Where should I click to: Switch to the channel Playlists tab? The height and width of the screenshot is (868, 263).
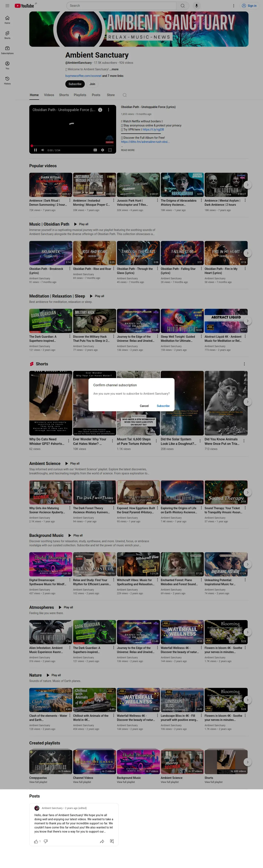click(x=80, y=95)
